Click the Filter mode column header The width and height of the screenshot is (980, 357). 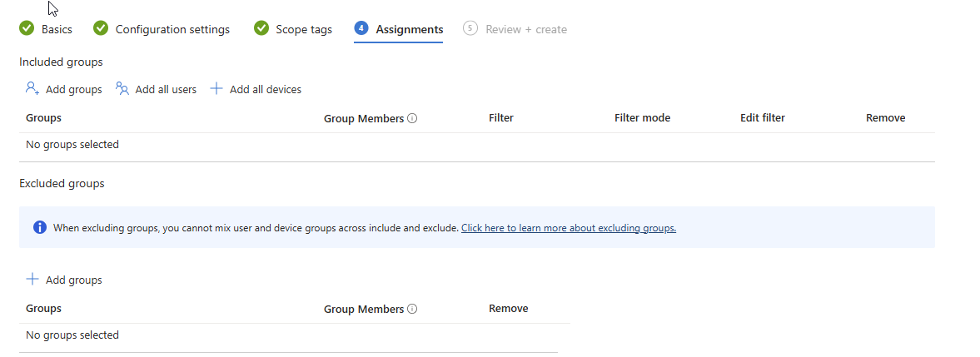[x=643, y=117]
